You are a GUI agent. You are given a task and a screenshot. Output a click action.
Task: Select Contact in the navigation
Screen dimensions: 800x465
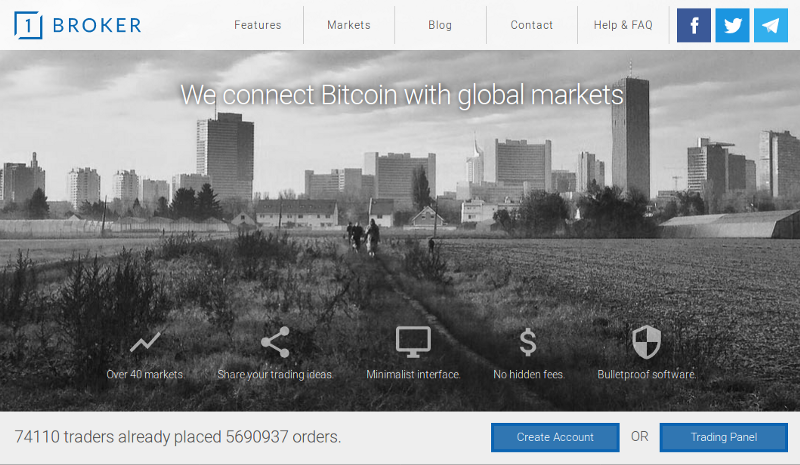pos(532,25)
